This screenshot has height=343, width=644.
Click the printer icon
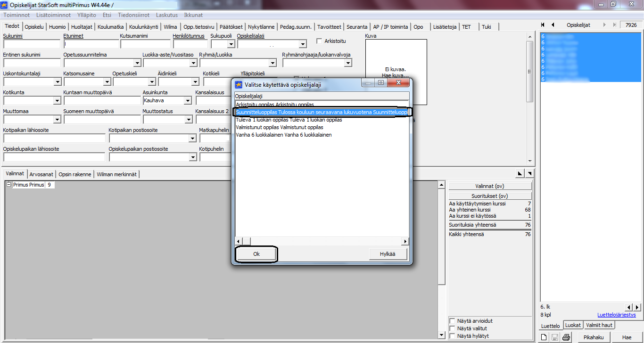click(x=566, y=337)
